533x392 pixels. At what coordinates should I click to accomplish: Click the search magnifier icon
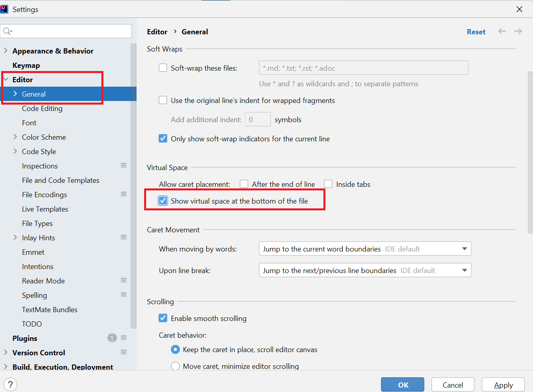pyautogui.click(x=8, y=31)
